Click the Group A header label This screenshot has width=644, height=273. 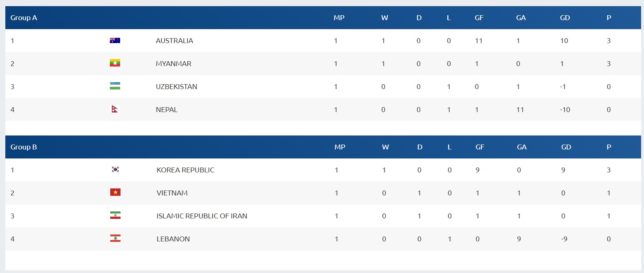pos(24,18)
